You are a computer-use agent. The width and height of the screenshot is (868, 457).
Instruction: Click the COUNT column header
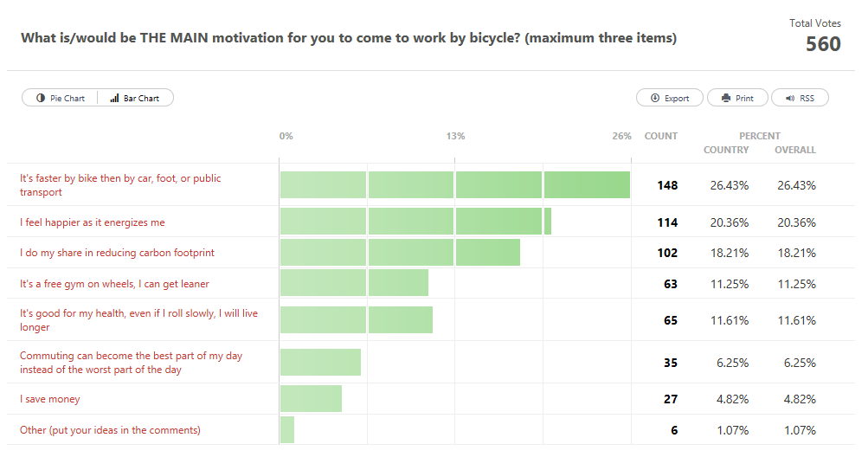661,136
